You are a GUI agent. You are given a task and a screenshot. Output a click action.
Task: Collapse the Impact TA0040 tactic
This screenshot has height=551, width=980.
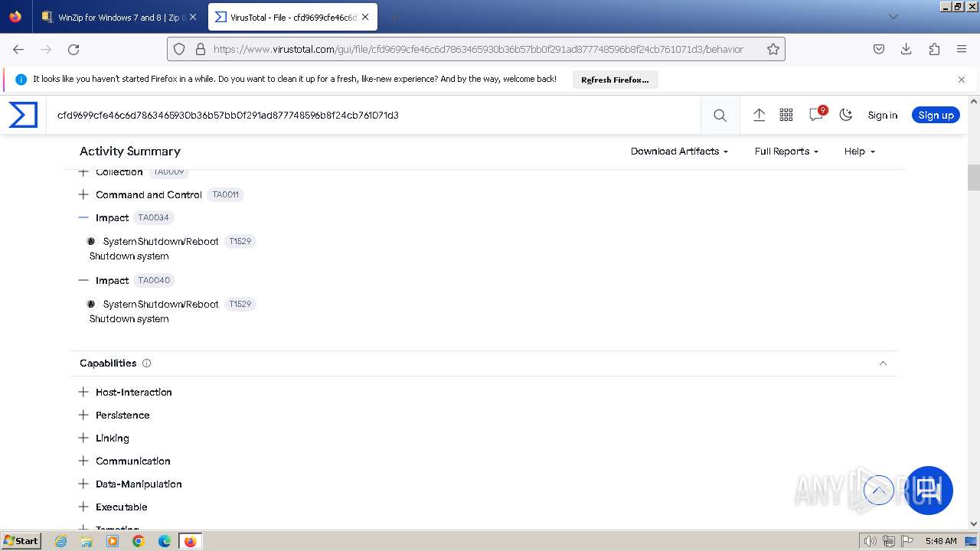(x=84, y=280)
